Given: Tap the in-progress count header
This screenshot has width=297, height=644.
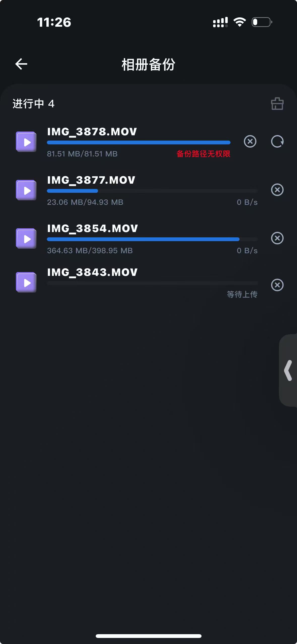Looking at the screenshot, I should coord(34,104).
